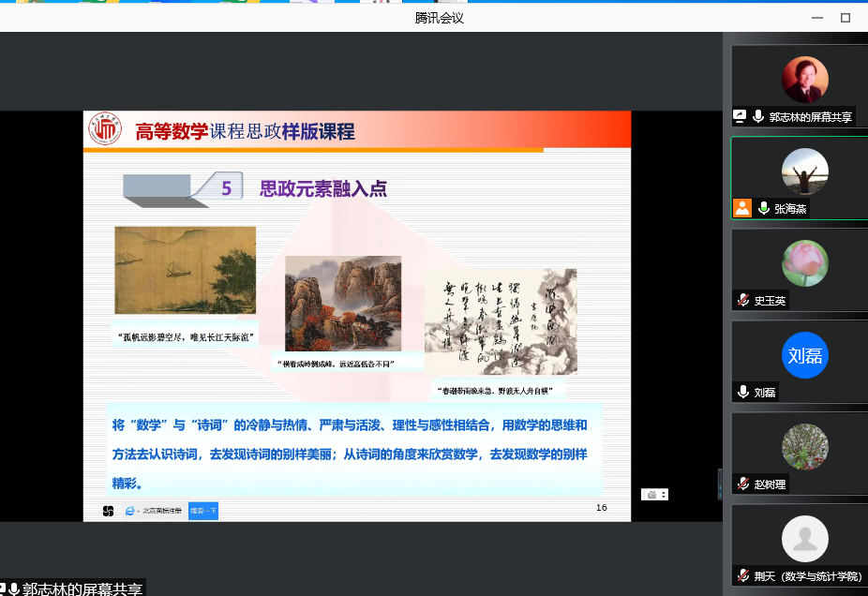The height and width of the screenshot is (596, 868).
Task: Collapse the participant panel using the left-edge handle
Action: click(720, 483)
